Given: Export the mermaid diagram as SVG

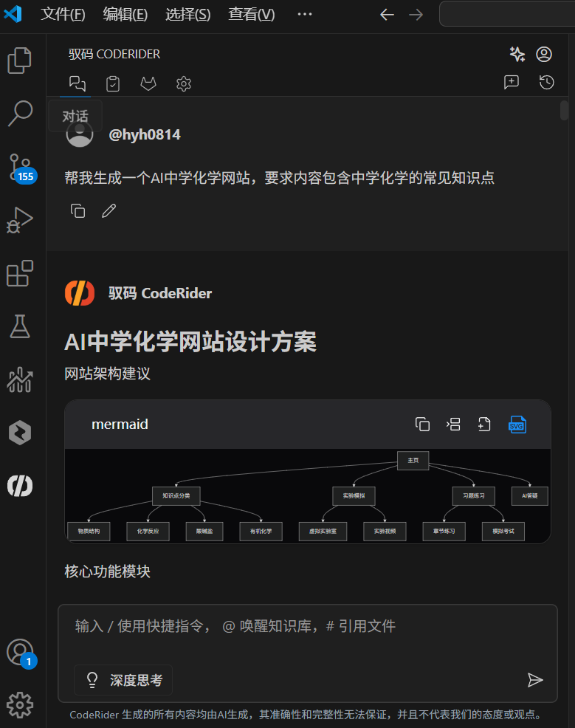Looking at the screenshot, I should [x=517, y=425].
